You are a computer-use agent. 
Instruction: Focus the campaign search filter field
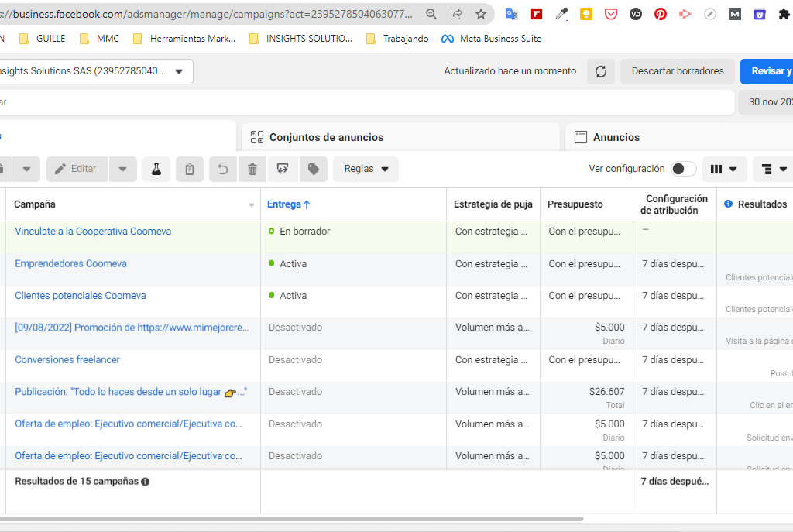point(367,102)
